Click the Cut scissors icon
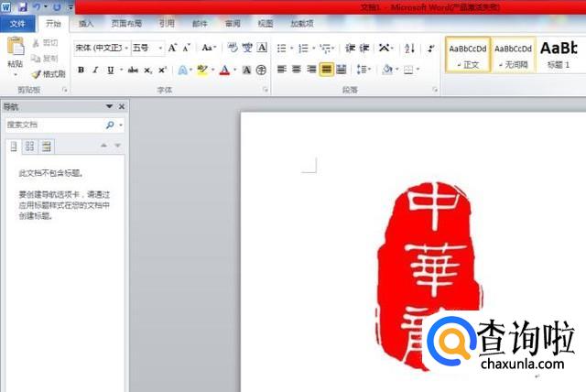Screen dimensions: 586x392 [x=36, y=43]
